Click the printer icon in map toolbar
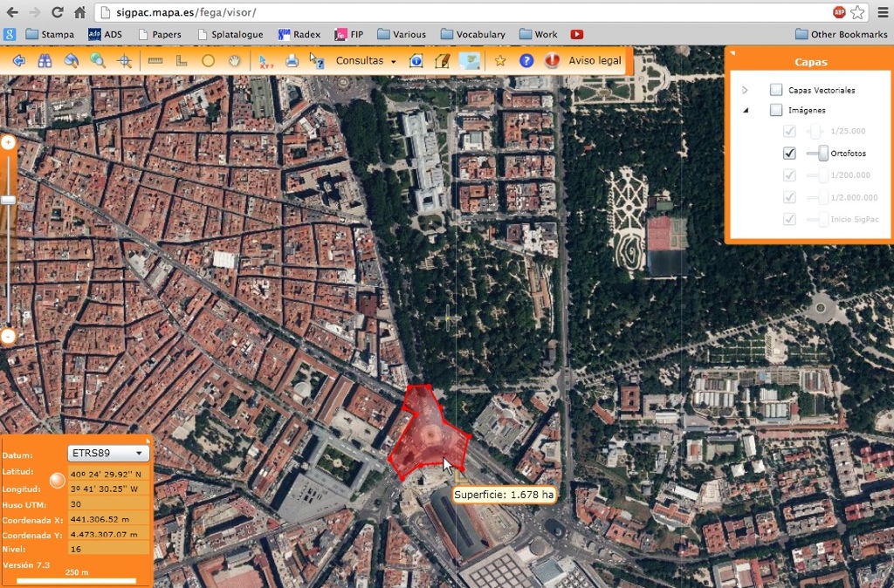This screenshot has height=588, width=894. coord(292,61)
